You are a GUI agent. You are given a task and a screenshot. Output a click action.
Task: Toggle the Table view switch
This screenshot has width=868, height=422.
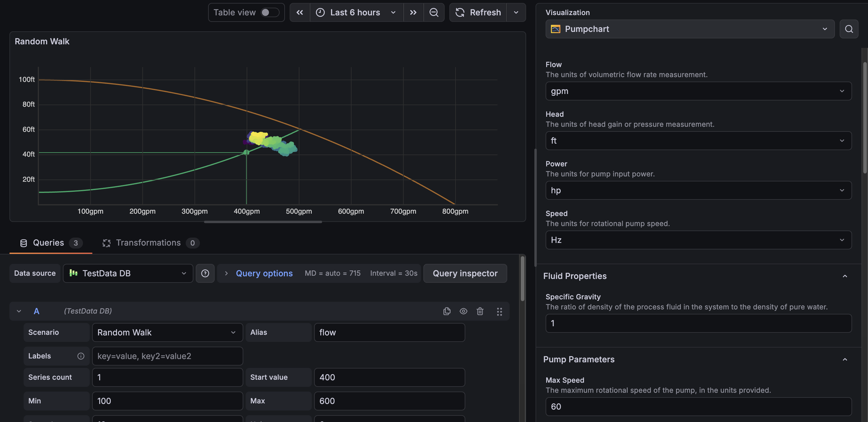coord(270,12)
